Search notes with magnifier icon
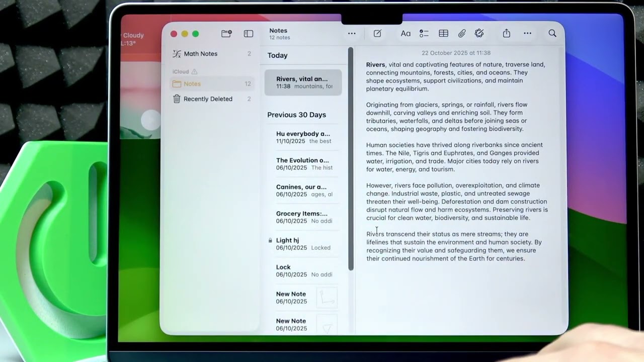This screenshot has height=362, width=644. click(x=552, y=34)
